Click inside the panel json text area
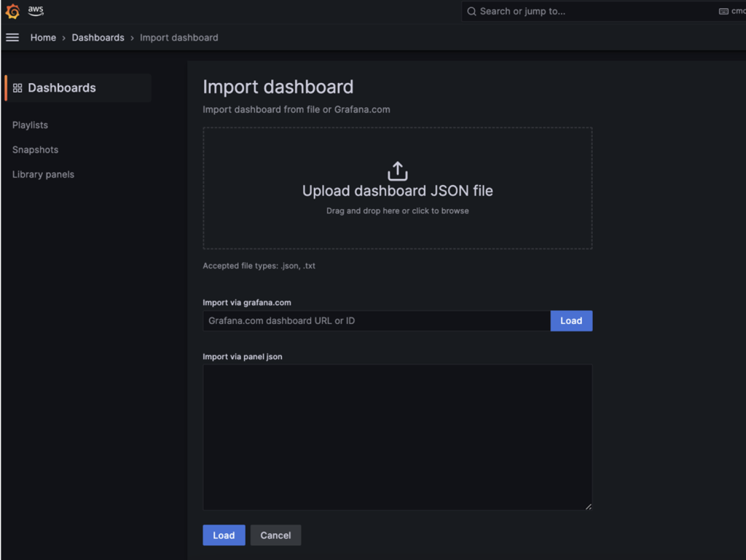Screen dimensions: 746x560 [398, 438]
